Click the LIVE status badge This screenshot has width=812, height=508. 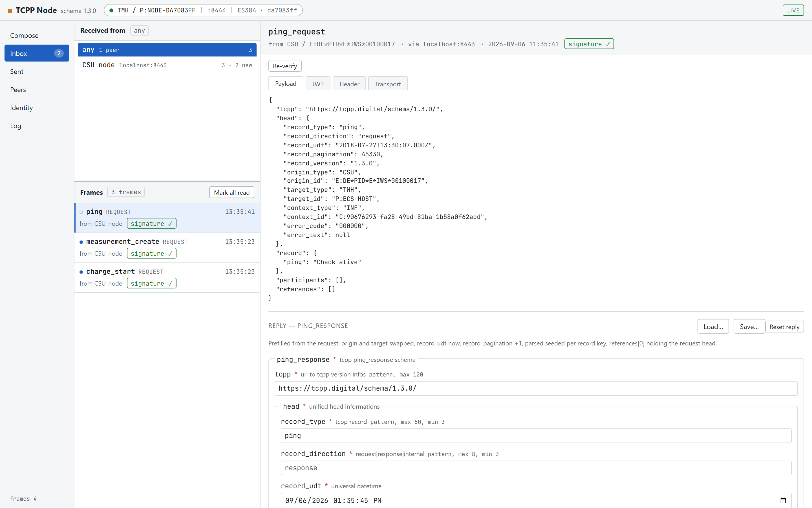click(x=793, y=10)
